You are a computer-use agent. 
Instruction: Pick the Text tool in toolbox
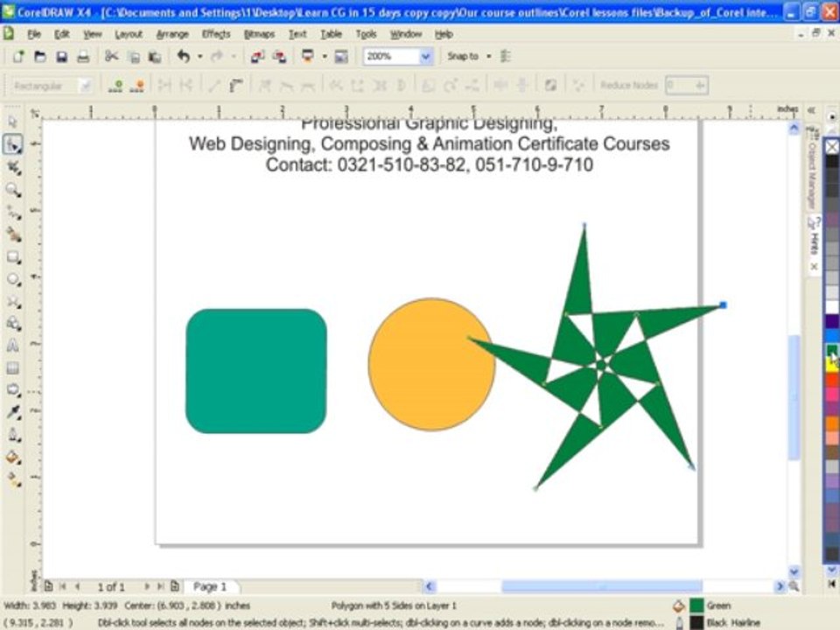[x=13, y=346]
